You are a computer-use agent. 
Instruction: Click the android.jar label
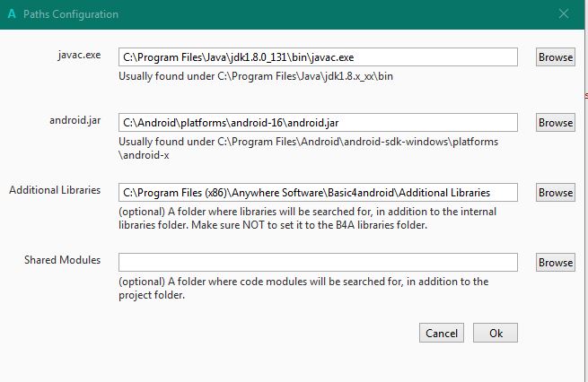(75, 120)
